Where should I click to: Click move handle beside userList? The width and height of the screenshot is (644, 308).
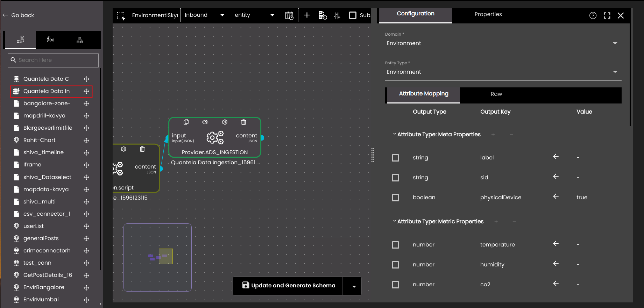pos(86,226)
